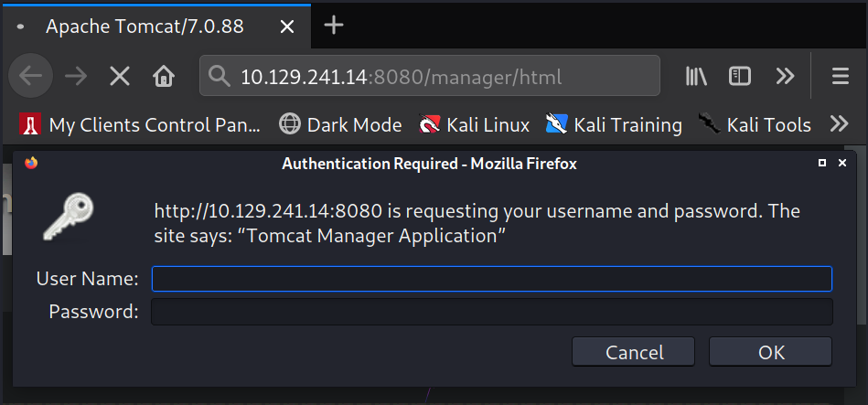Go to the Firefox home page icon
The image size is (868, 405).
pyautogui.click(x=164, y=77)
